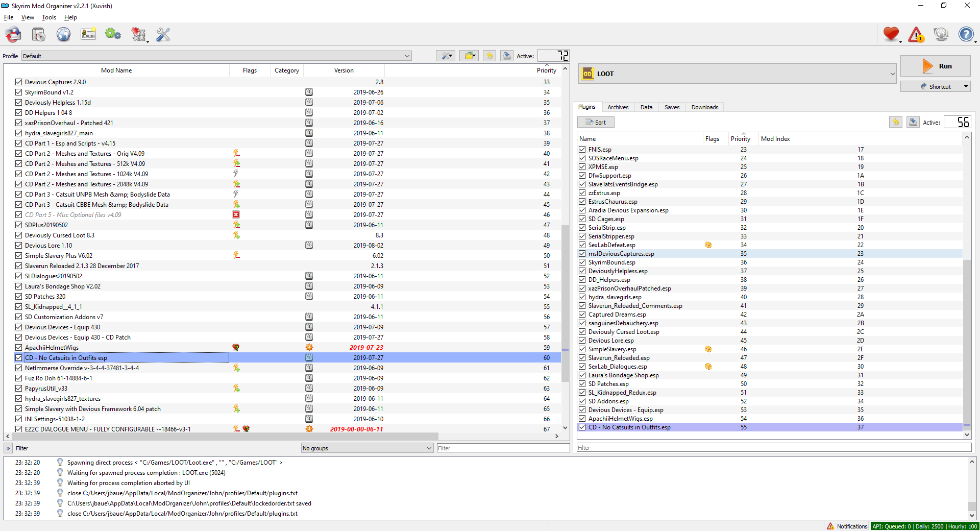Click the restore backup arrow in Plugins pane
The image size is (980, 531).
tap(896, 122)
